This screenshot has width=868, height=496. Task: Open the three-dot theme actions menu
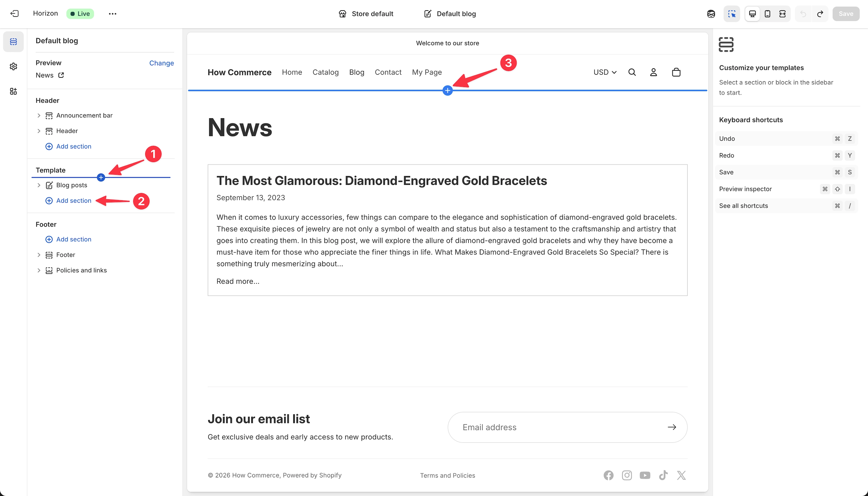(x=112, y=14)
